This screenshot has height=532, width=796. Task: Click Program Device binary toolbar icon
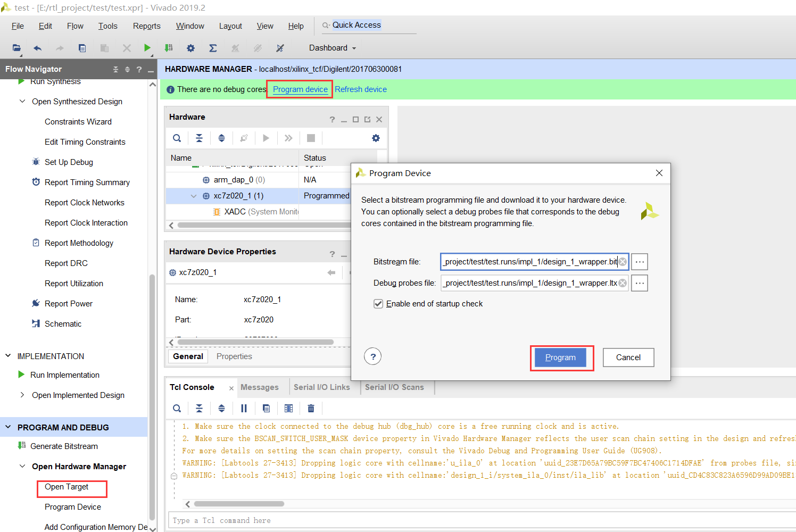tap(169, 48)
